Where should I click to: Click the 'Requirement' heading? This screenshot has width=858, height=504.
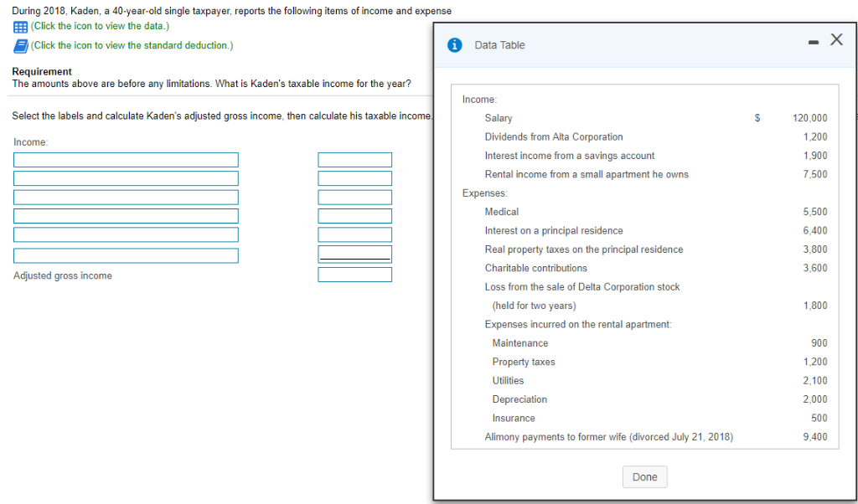[42, 72]
